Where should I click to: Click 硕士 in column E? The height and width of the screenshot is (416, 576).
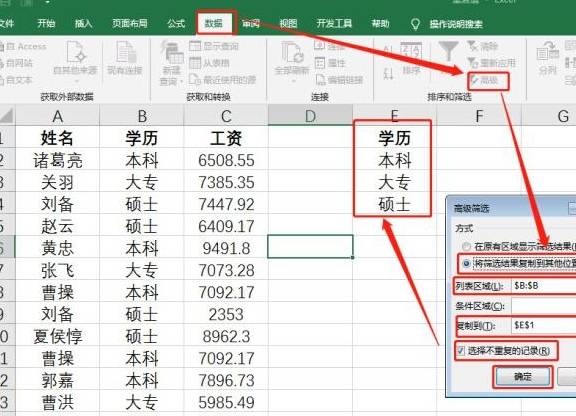coord(395,204)
